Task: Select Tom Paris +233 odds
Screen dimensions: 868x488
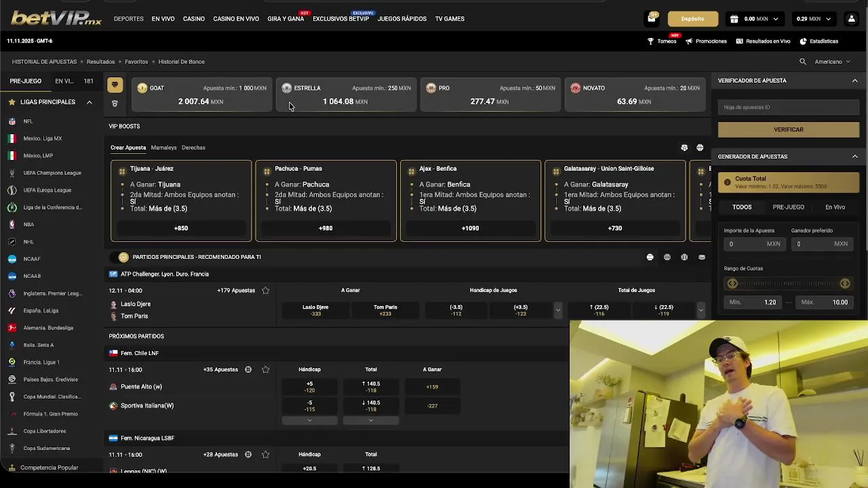Action: click(385, 310)
